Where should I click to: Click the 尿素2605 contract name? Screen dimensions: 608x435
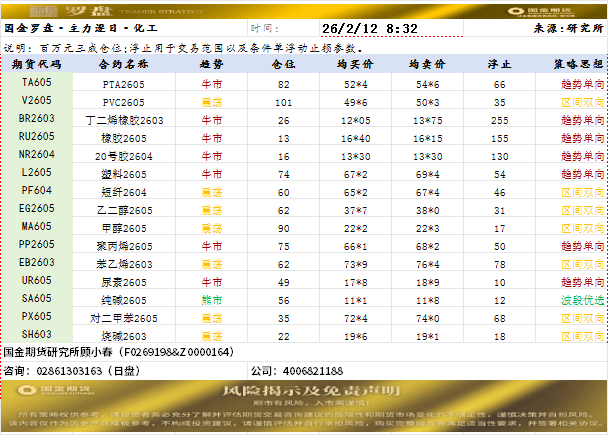click(x=124, y=282)
